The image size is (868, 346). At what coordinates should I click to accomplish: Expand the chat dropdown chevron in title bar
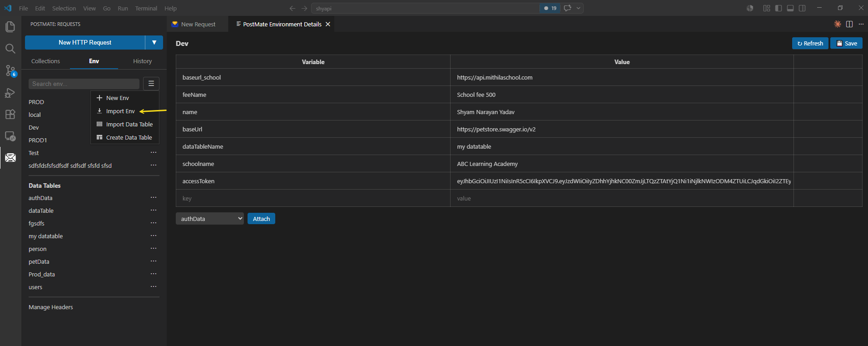[578, 8]
